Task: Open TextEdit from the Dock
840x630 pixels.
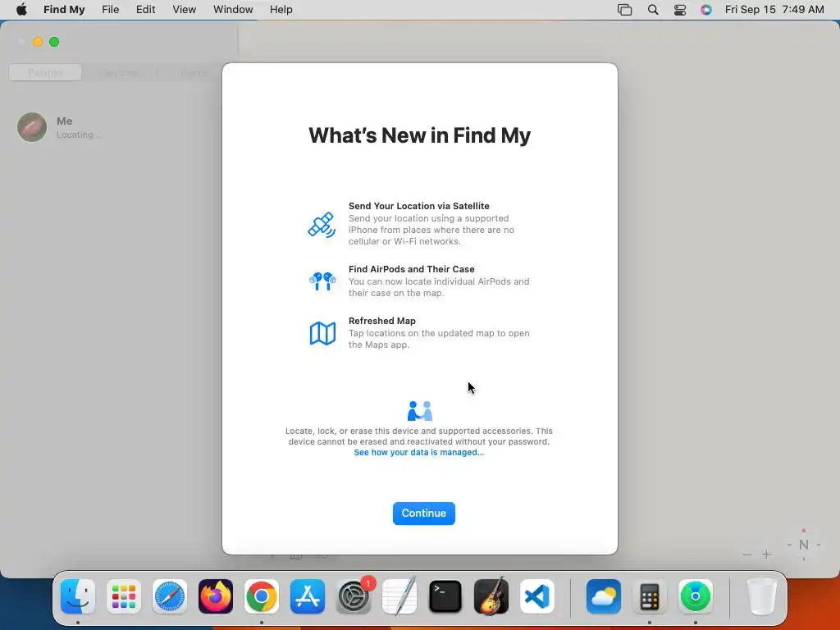Action: coord(399,596)
